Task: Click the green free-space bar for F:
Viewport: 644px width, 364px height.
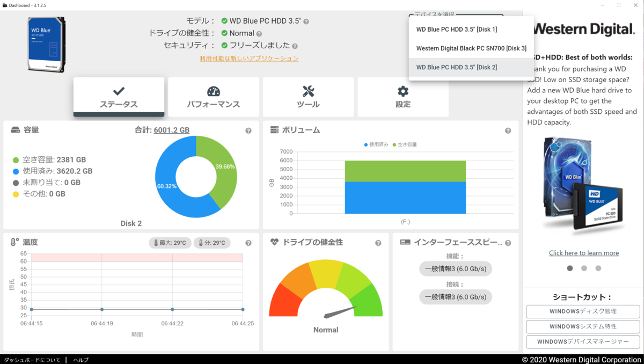Action: 405,171
